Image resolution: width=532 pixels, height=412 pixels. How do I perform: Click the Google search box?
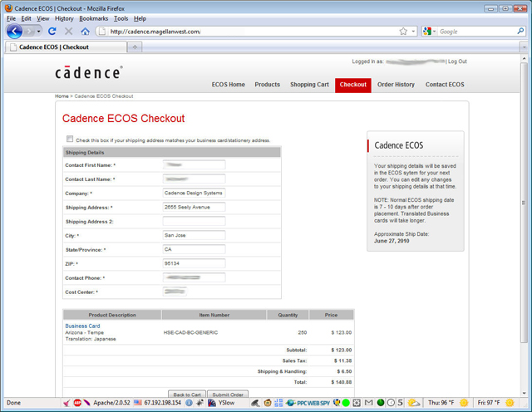click(476, 32)
